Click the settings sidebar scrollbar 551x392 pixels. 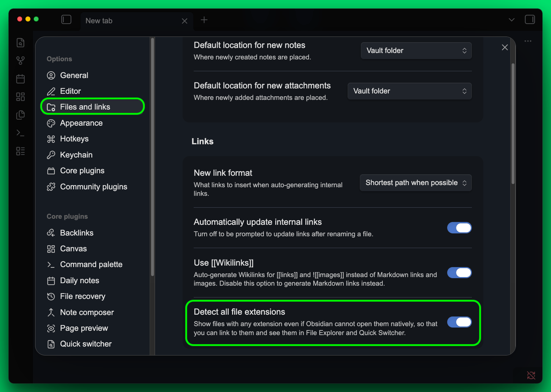(153, 157)
